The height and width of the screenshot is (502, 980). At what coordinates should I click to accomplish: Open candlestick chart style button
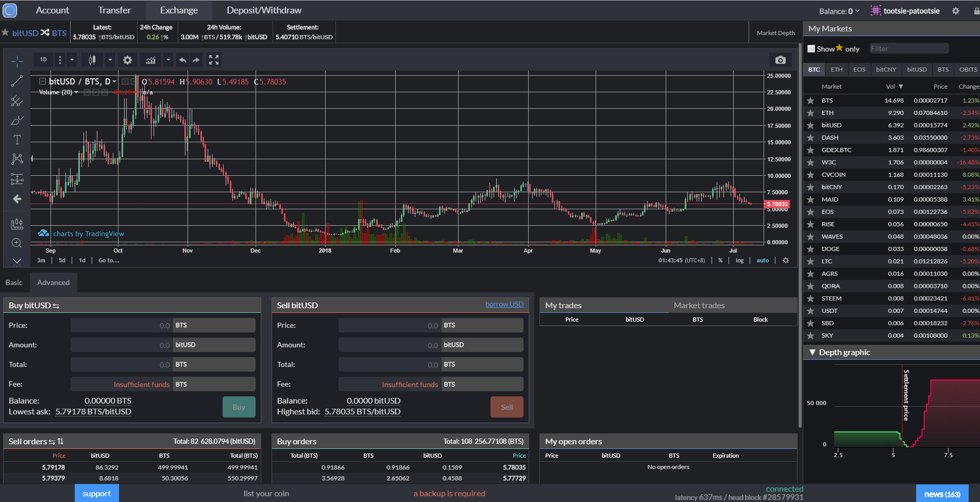pos(92,60)
